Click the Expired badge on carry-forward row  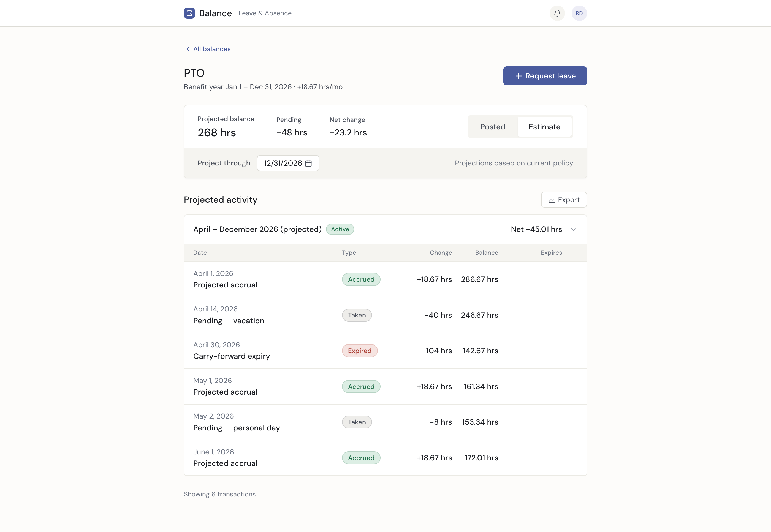pyautogui.click(x=360, y=351)
